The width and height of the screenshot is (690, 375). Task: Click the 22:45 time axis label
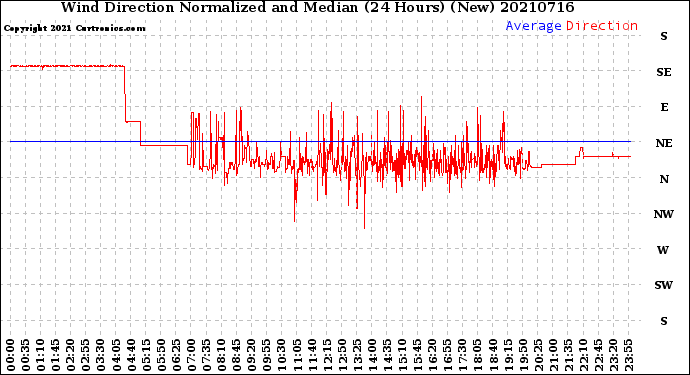pos(598,355)
